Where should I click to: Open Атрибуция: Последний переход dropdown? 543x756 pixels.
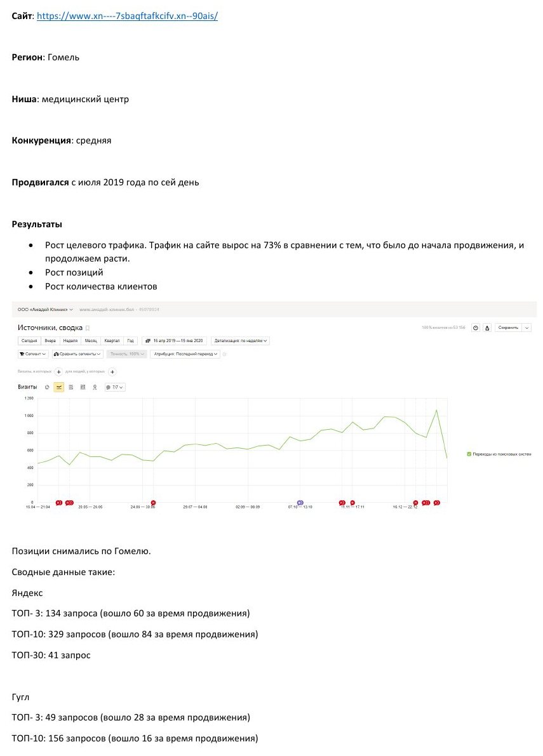[x=185, y=354]
